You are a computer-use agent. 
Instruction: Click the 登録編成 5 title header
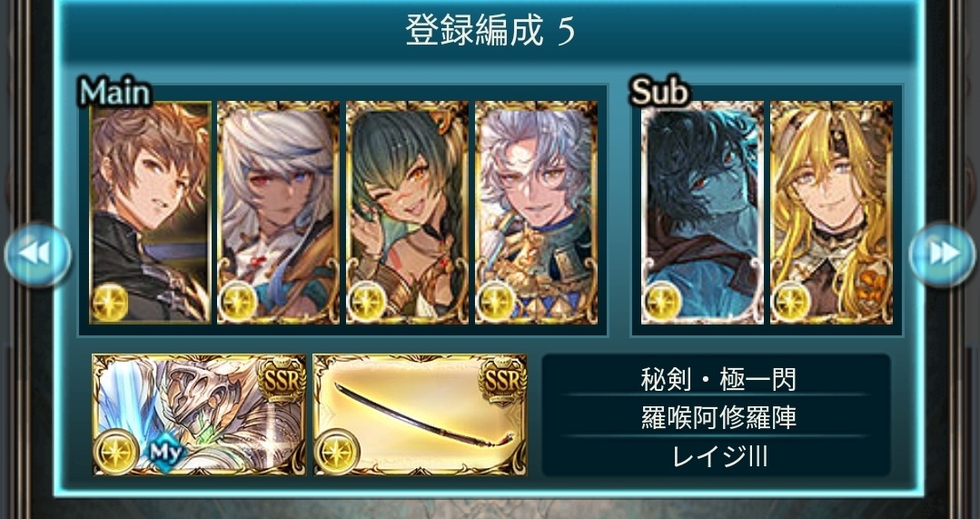[490, 31]
